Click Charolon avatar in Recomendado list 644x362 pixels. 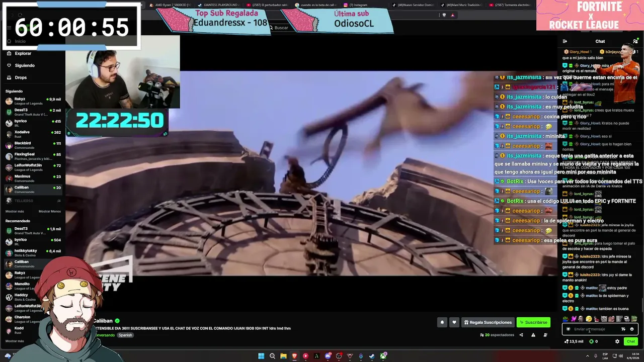coord(9,319)
